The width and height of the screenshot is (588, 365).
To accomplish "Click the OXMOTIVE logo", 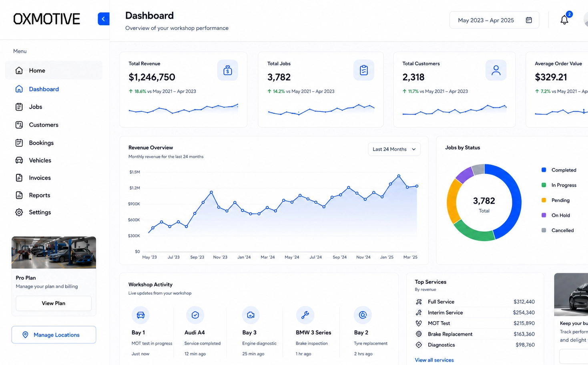I will (x=46, y=19).
